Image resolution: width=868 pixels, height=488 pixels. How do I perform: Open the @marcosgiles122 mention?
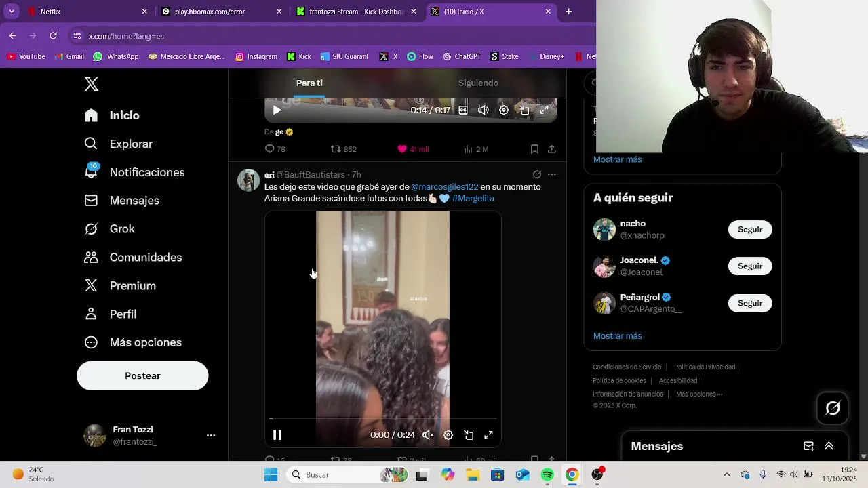click(x=445, y=186)
